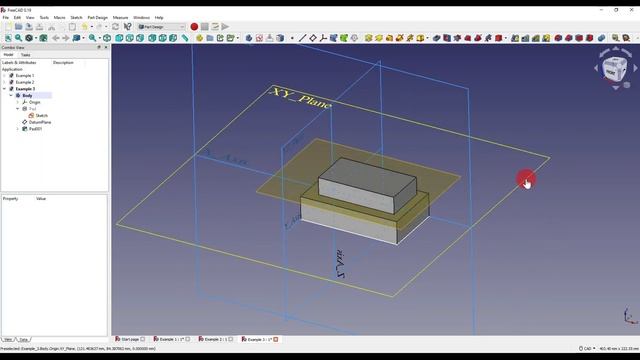Start macro recording with red circle
This screenshot has width=640, height=360.
coord(194,27)
